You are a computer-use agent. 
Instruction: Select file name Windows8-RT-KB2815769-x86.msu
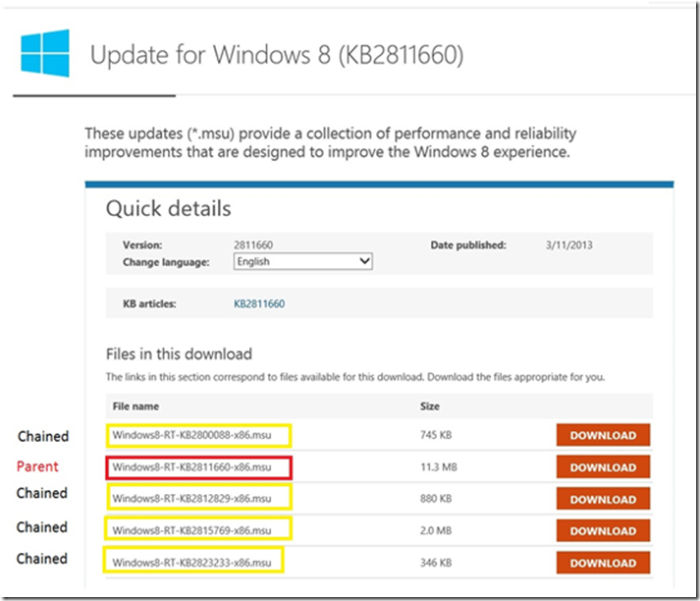click(x=192, y=530)
